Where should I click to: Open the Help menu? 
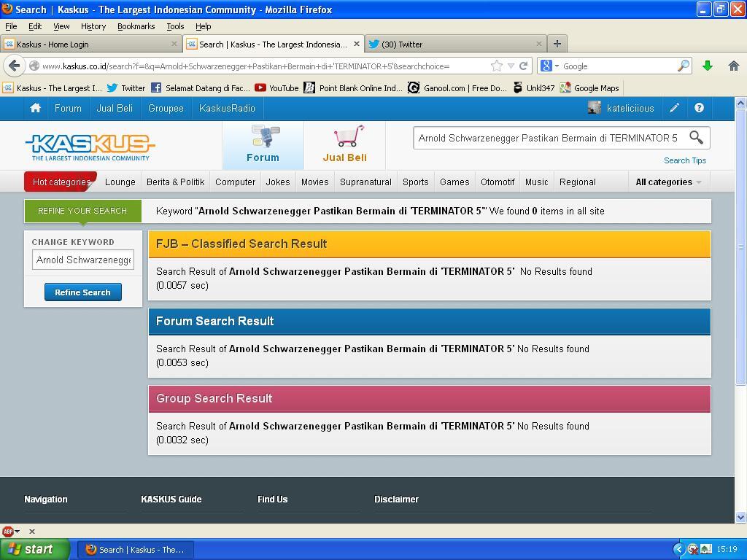204,26
